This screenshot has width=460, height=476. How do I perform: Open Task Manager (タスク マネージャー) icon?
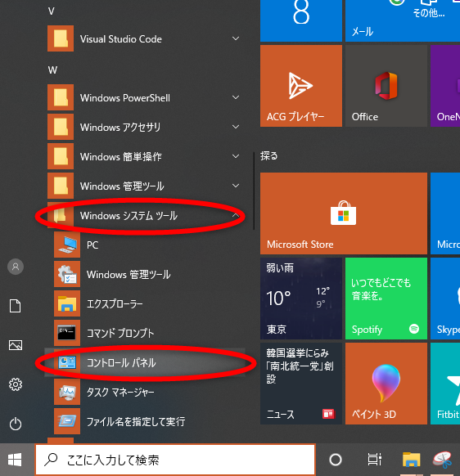tap(67, 392)
